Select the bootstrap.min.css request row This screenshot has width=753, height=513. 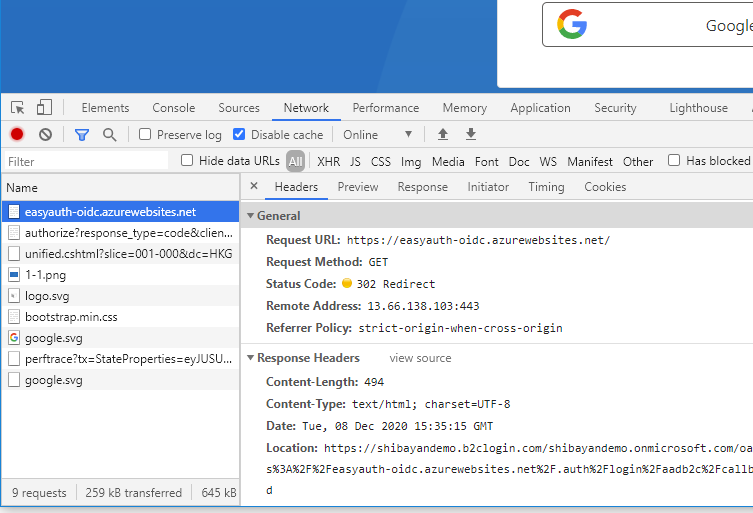[x=121, y=317]
